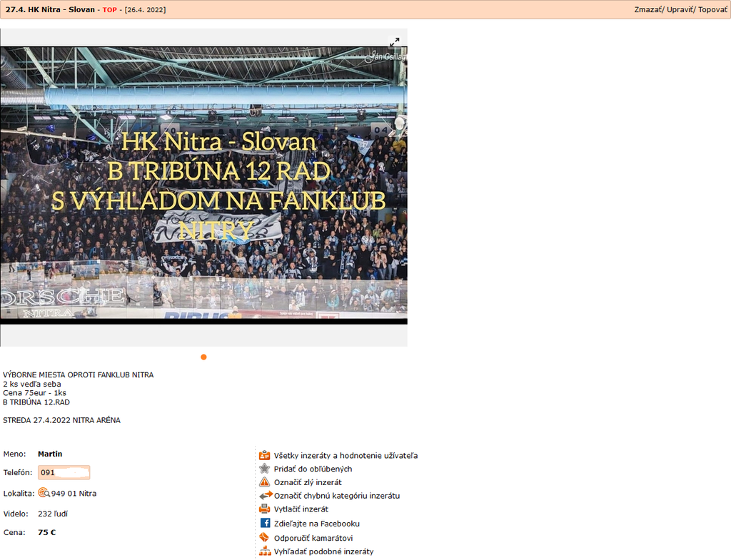Viewport: 731px width, 560px height.
Task: Open the 949 01 Nitra location link
Action: pyautogui.click(x=74, y=494)
